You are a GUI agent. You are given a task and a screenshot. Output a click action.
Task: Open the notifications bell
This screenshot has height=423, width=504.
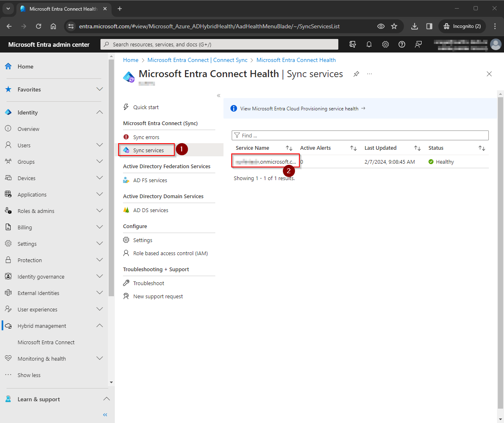(x=369, y=44)
